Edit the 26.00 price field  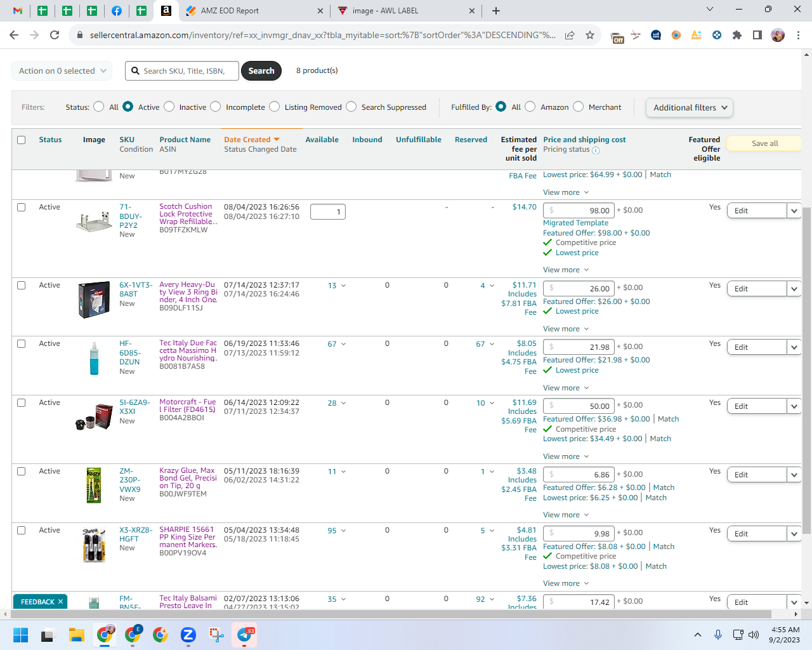579,289
